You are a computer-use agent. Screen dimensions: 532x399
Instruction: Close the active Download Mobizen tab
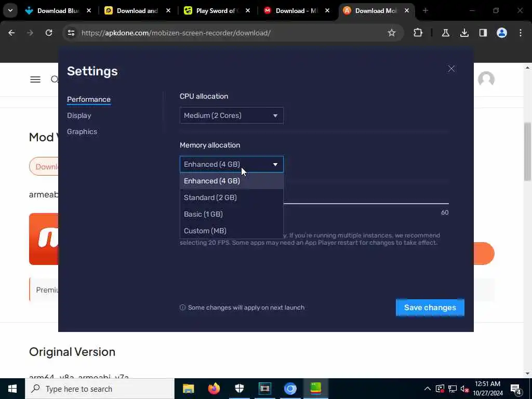click(406, 11)
